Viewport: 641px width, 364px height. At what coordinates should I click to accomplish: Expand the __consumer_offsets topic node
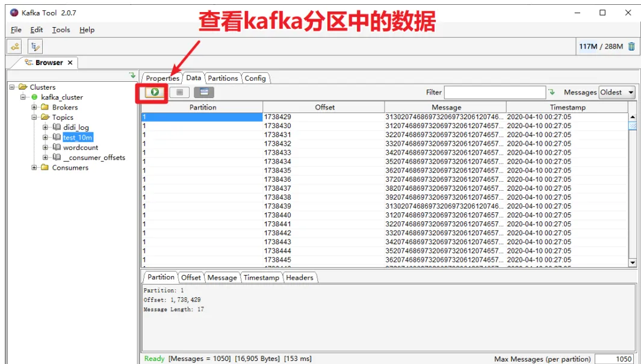(45, 157)
